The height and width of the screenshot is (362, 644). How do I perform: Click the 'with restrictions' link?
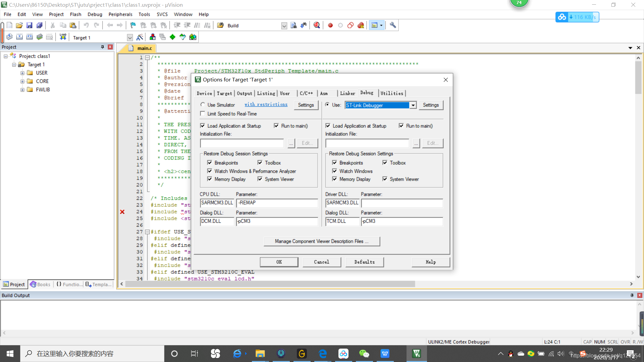(266, 105)
